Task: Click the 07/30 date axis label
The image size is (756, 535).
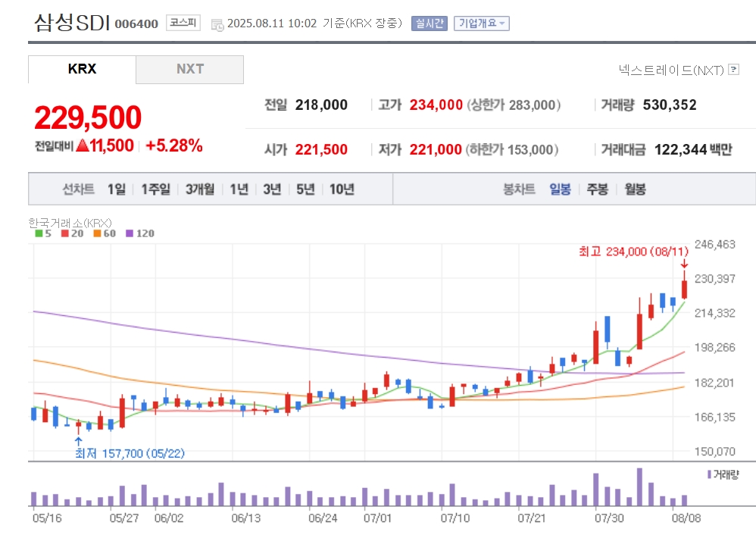Action: point(609,518)
